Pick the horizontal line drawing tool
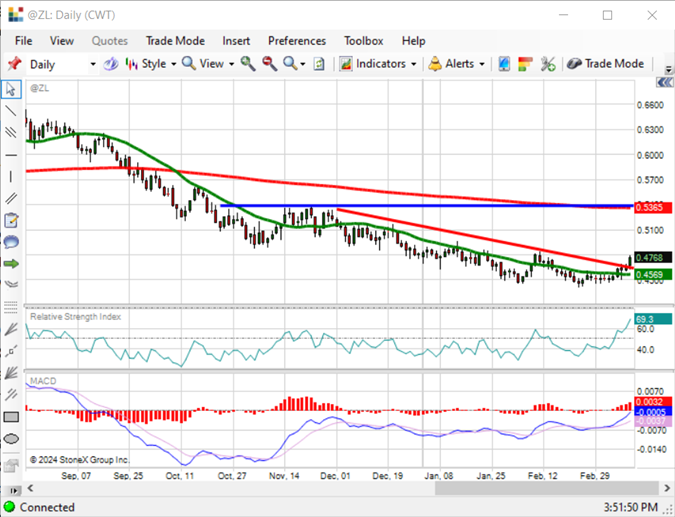The image size is (675, 517). pyautogui.click(x=11, y=155)
